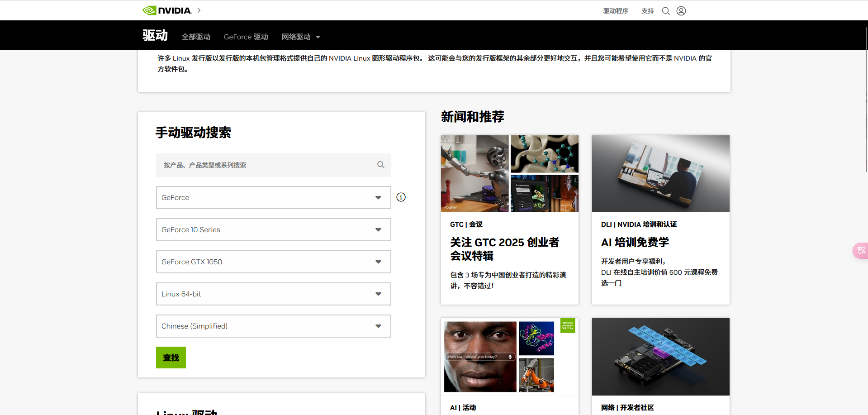Open the user account icon in the header
The height and width of the screenshot is (415, 868).
[x=681, y=11]
